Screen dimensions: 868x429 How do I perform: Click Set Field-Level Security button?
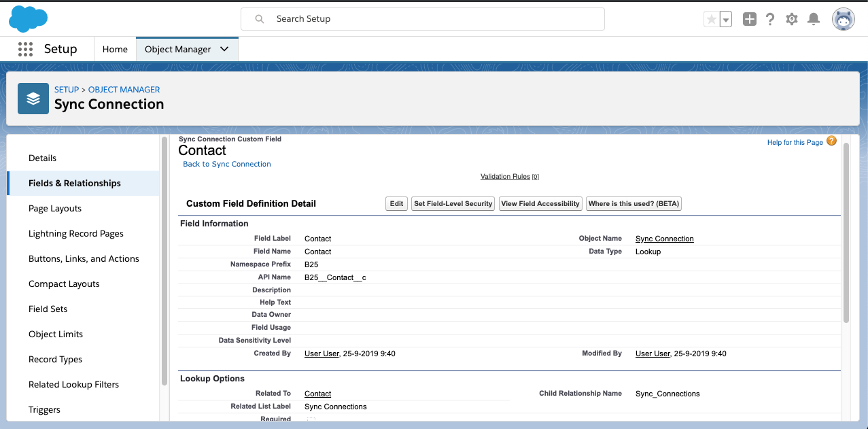click(453, 204)
